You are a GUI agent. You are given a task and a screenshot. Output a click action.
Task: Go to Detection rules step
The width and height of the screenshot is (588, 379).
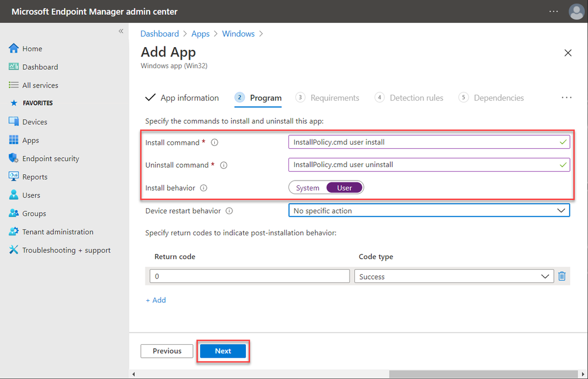(x=409, y=98)
